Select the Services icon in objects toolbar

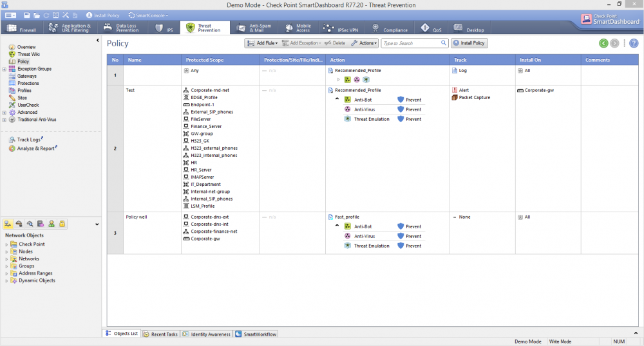click(19, 224)
